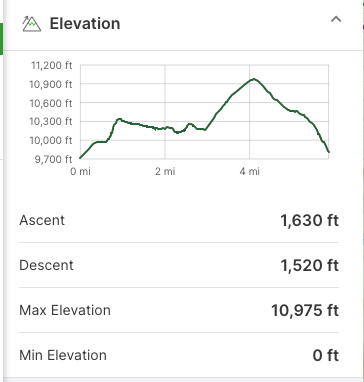Click the 10,975 ft max elevation value
The image size is (364, 382).
tap(305, 311)
